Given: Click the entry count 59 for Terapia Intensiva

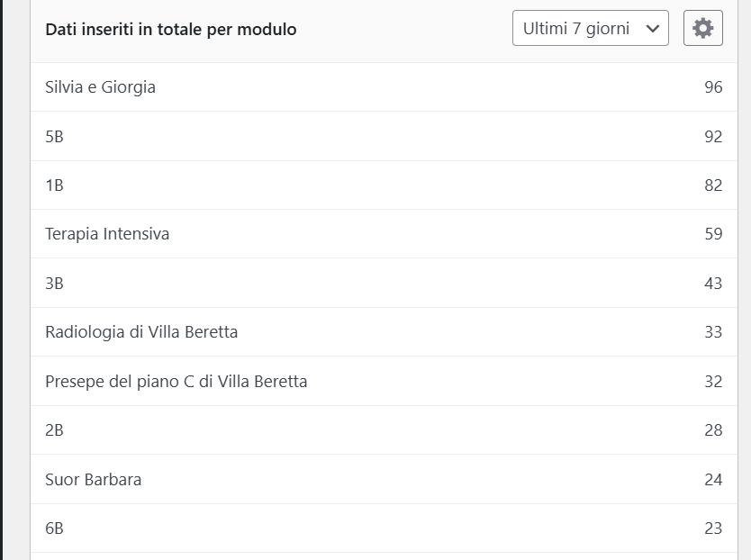Looking at the screenshot, I should point(713,234).
